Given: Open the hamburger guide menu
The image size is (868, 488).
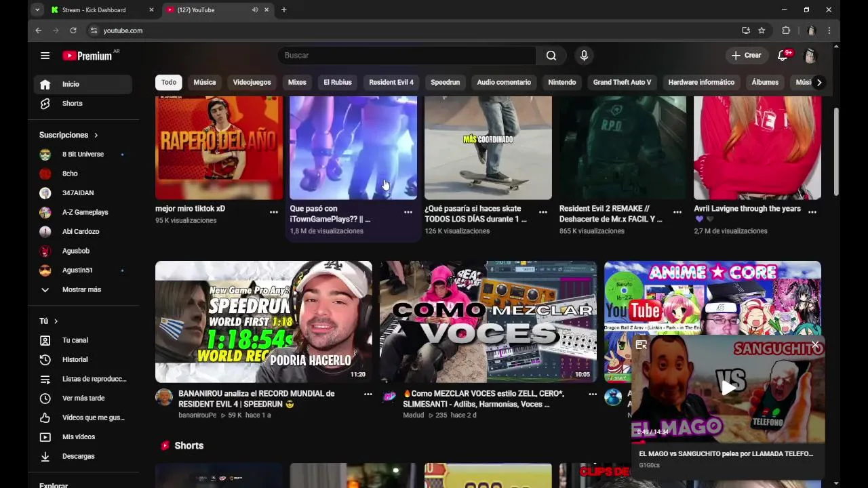Looking at the screenshot, I should click(45, 56).
